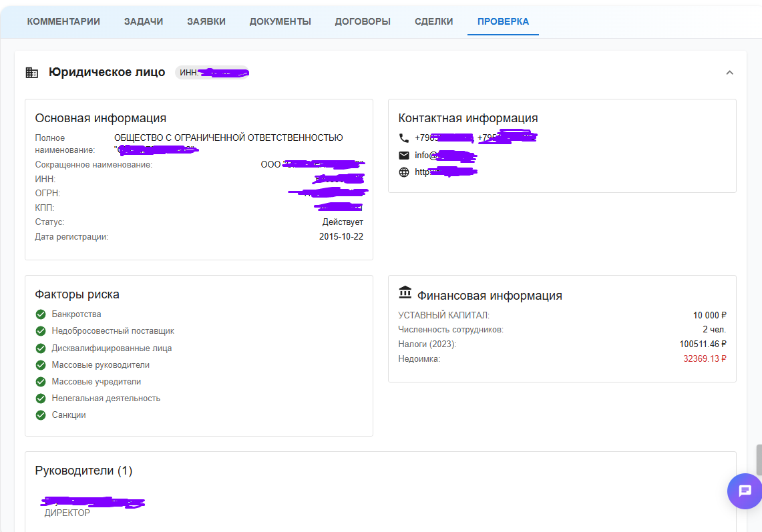
Task: Open the chat bubble button
Action: click(x=745, y=491)
